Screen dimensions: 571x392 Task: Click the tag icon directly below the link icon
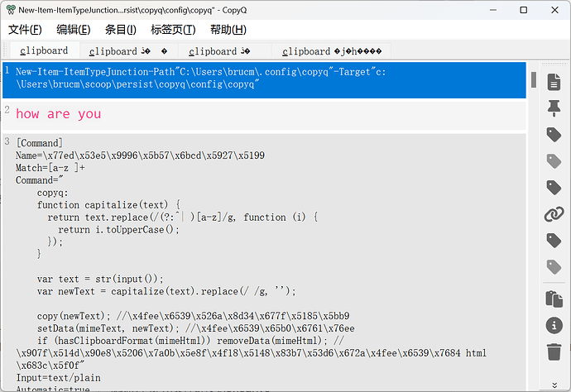554,241
